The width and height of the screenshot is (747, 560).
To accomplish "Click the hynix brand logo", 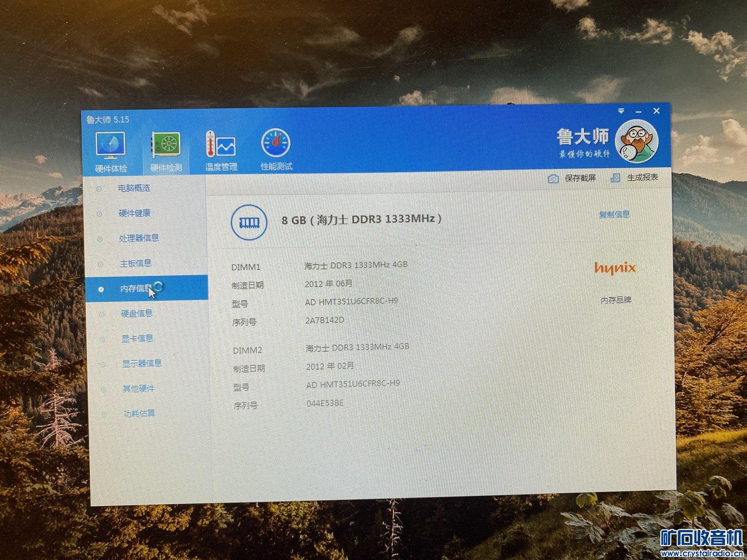I will coord(615,268).
